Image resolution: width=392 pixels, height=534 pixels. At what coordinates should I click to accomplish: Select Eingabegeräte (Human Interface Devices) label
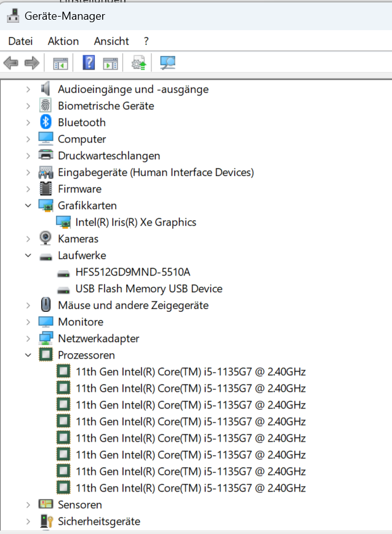tap(156, 172)
